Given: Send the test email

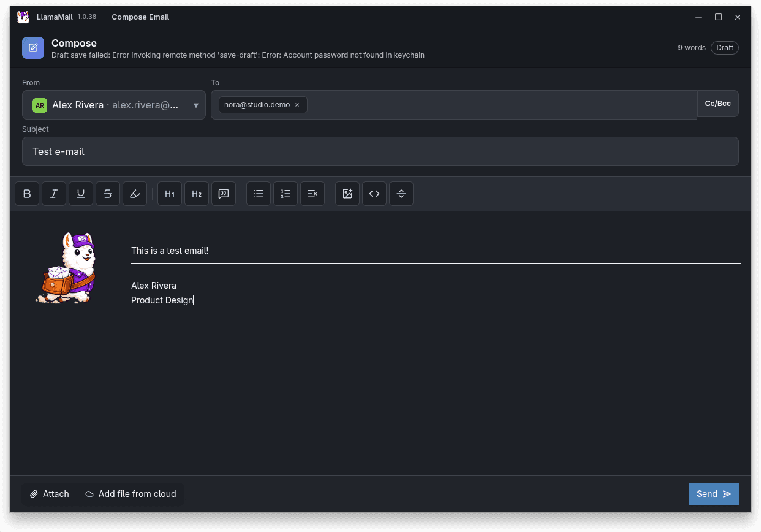Looking at the screenshot, I should coord(713,493).
